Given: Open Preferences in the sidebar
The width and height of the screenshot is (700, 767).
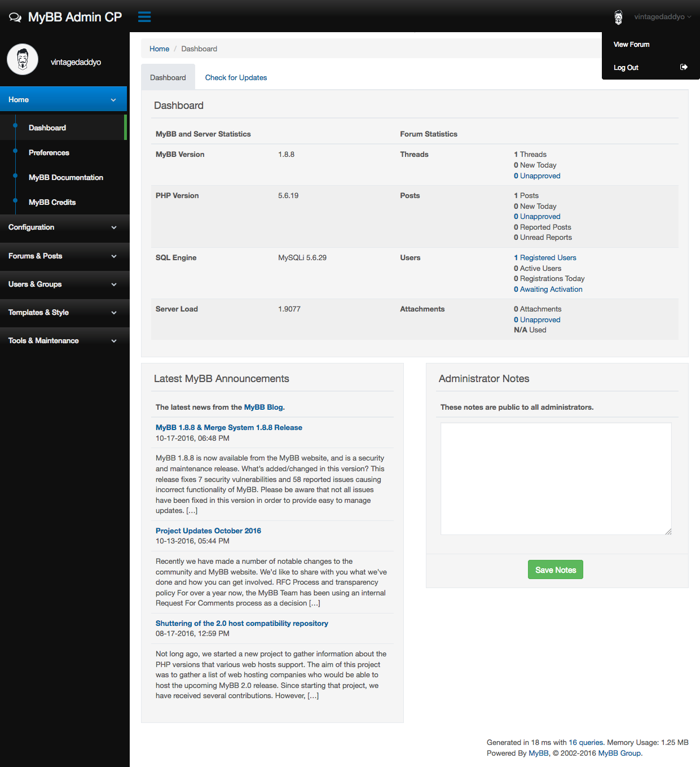Looking at the screenshot, I should click(x=49, y=153).
